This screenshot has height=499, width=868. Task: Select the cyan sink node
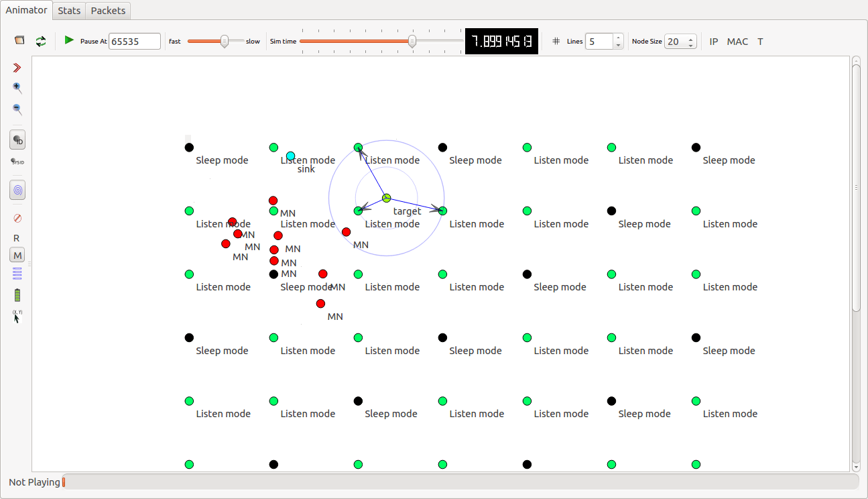(290, 156)
